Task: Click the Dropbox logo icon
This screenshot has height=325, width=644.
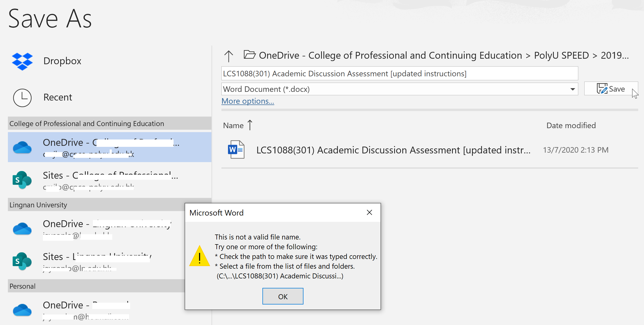Action: tap(22, 61)
